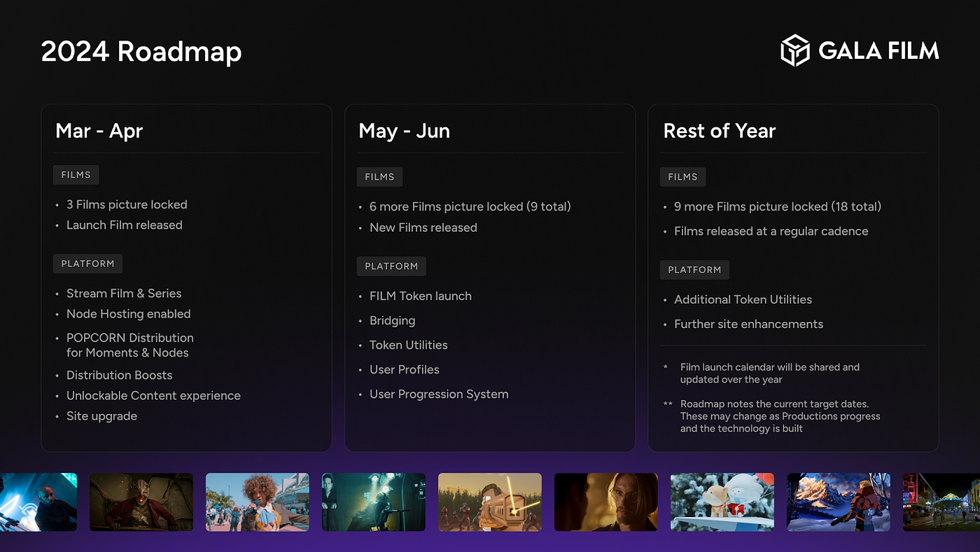This screenshot has height=552, width=980.
Task: Click the Gala Film cube logo icon
Action: coord(795,50)
